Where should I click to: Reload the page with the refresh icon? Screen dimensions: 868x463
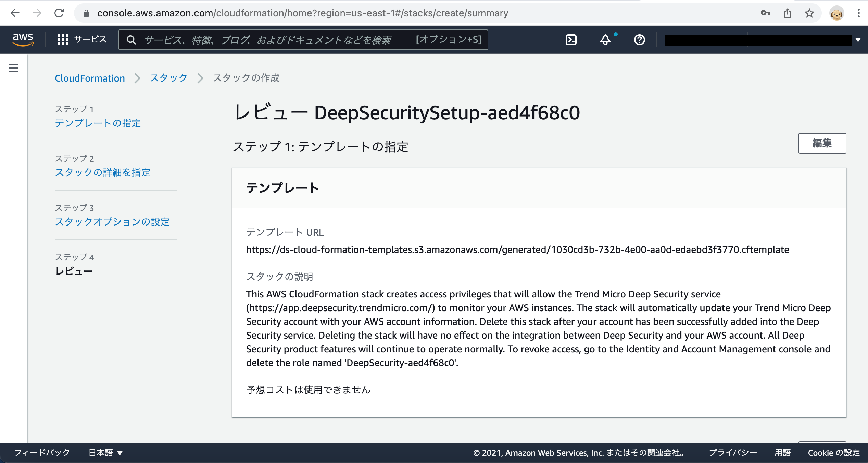click(59, 13)
